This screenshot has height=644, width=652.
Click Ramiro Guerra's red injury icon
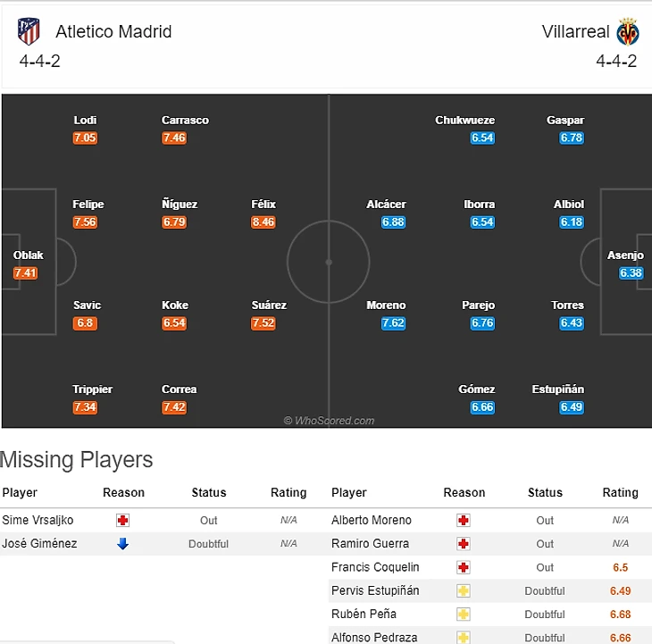click(x=464, y=543)
